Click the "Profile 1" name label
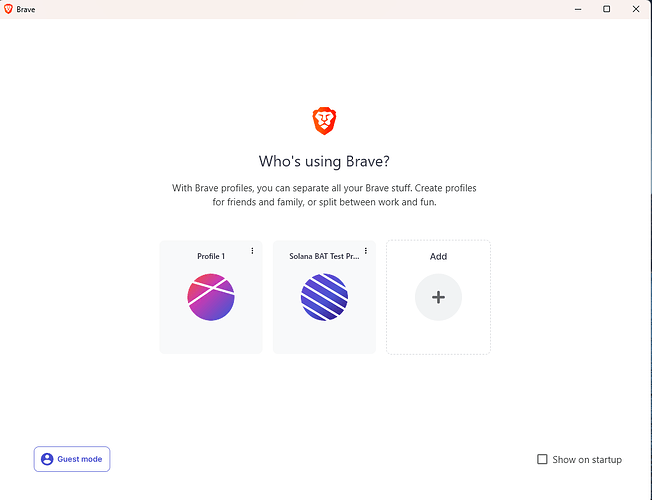The image size is (652, 500). [x=210, y=257]
